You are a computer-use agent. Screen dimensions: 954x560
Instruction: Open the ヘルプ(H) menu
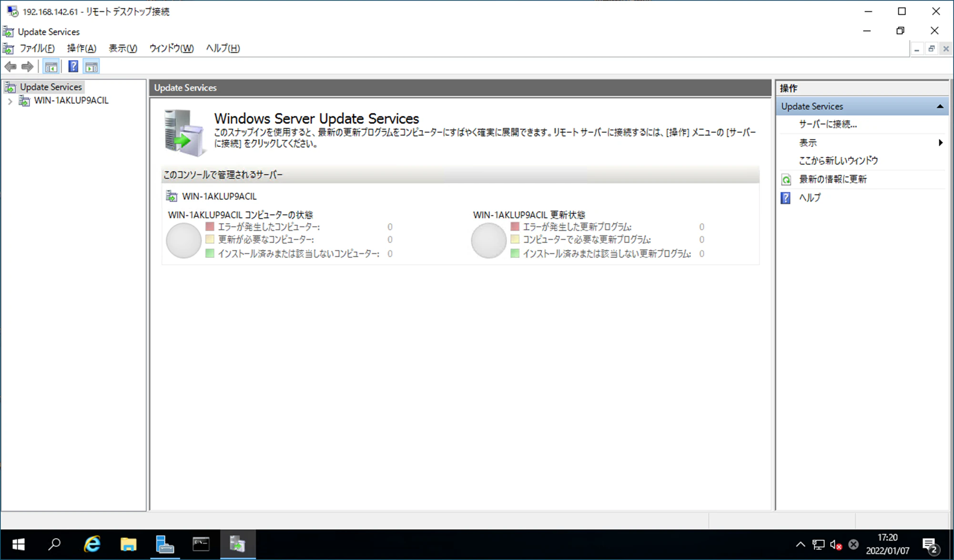[223, 48]
